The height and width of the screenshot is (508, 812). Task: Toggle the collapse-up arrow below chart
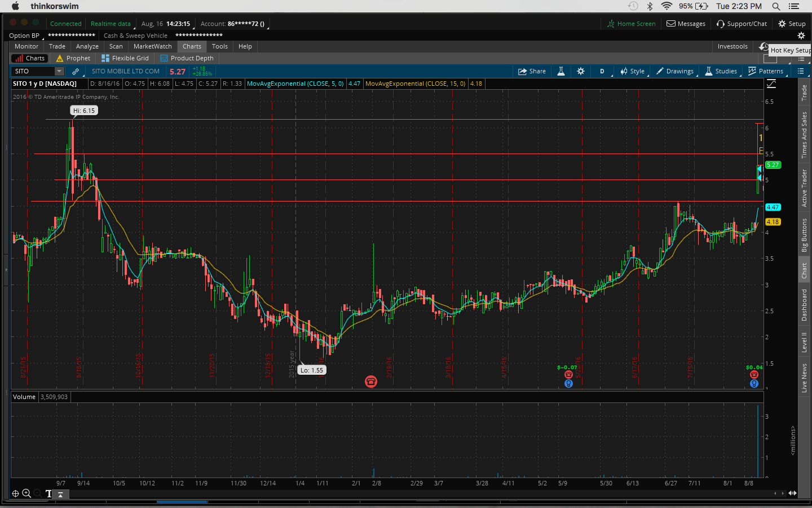point(61,494)
